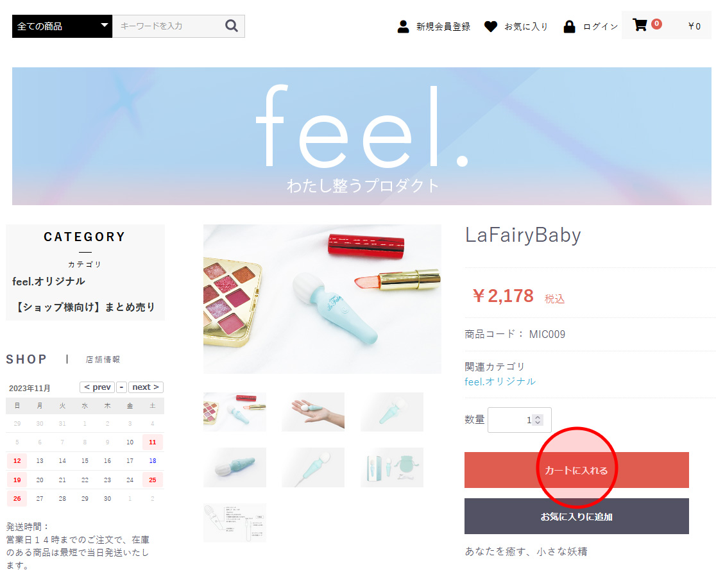Open the shopping cart icon

(640, 24)
